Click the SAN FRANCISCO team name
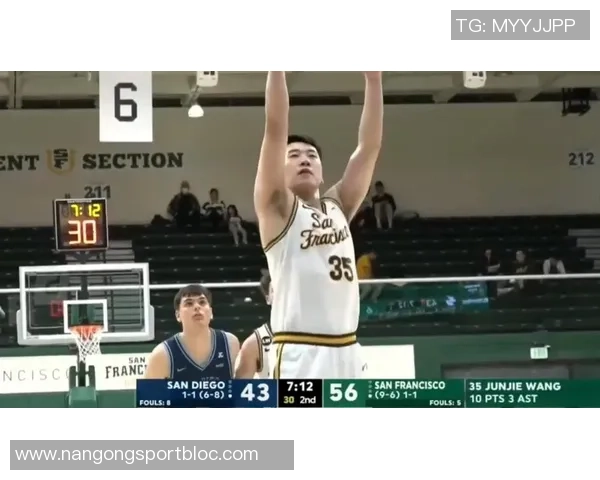This screenshot has height=480, width=600. 409,385
